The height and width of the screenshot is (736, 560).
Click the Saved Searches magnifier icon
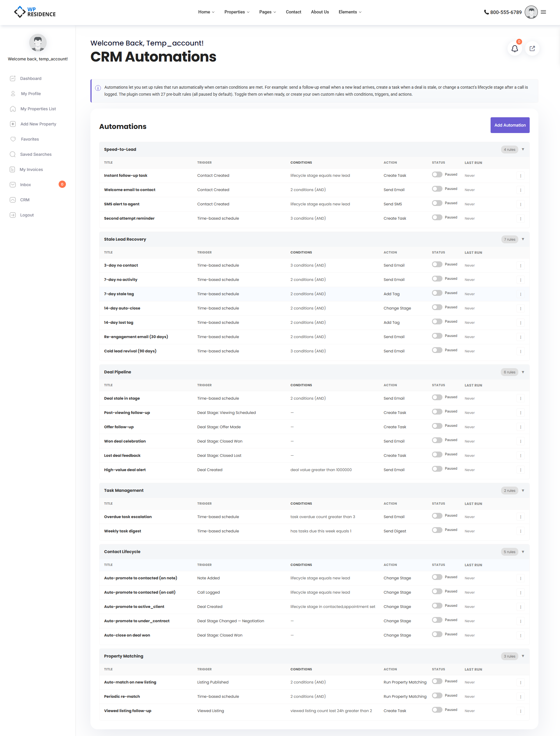[13, 154]
